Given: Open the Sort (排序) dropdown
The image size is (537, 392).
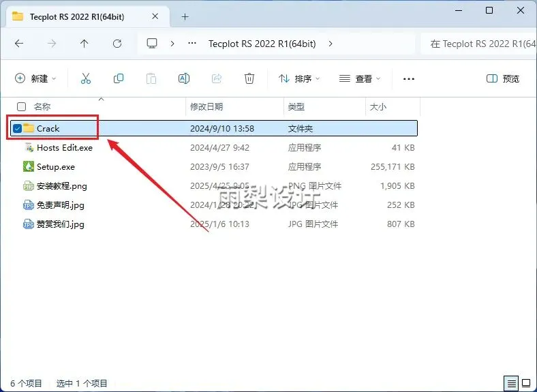Looking at the screenshot, I should tap(299, 78).
